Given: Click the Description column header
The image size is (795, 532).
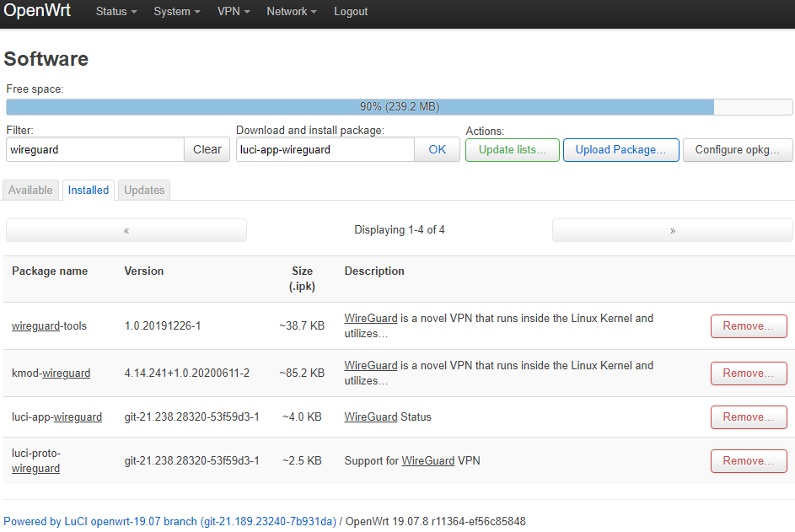Looking at the screenshot, I should coord(374,271).
